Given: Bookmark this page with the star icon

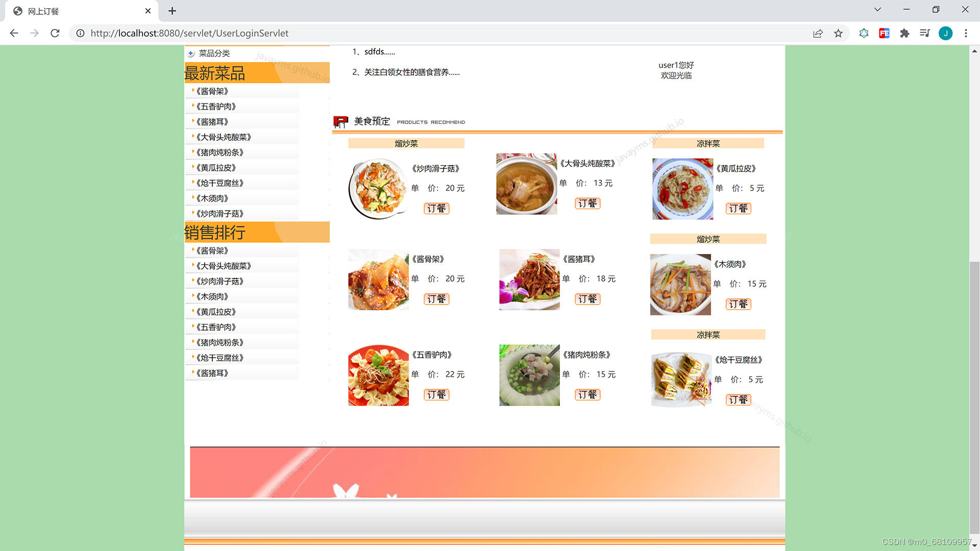Looking at the screenshot, I should (838, 33).
